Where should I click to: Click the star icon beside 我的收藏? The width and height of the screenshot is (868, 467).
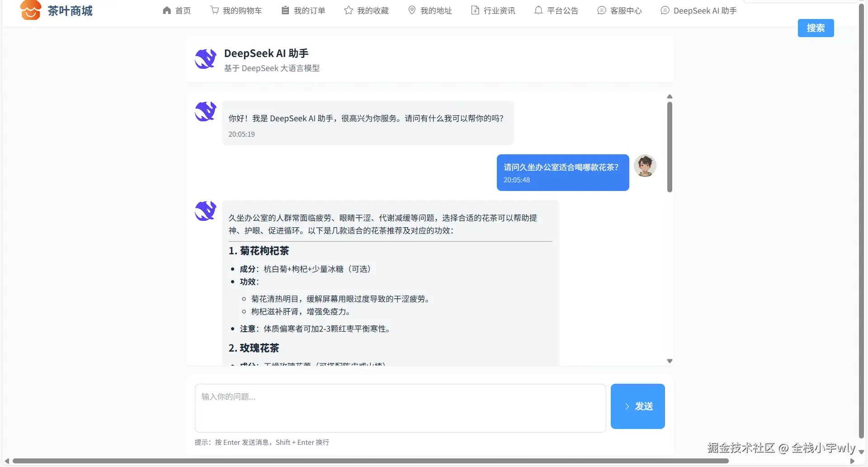pos(349,10)
